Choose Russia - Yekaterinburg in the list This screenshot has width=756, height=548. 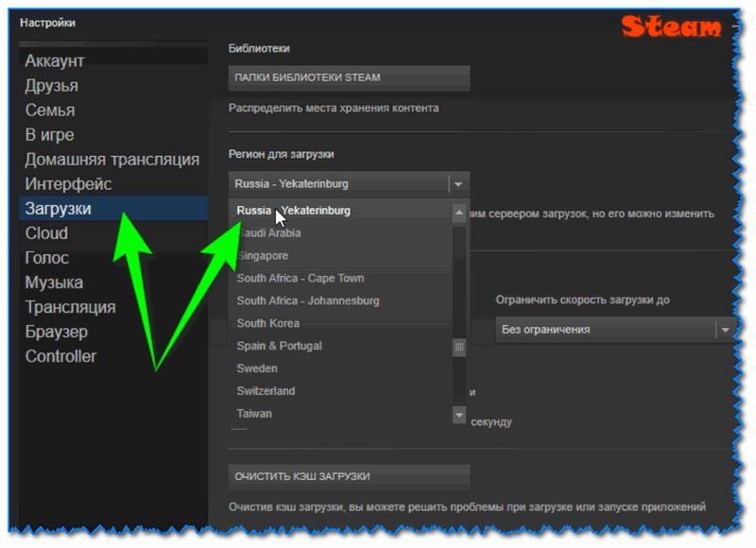coord(340,211)
